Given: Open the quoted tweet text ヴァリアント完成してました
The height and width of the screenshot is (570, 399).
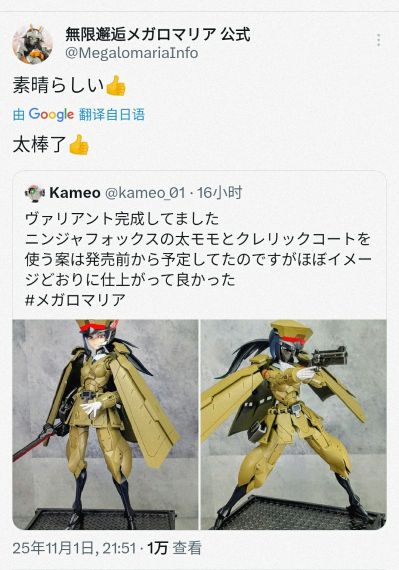Looking at the screenshot, I should tap(122, 218).
